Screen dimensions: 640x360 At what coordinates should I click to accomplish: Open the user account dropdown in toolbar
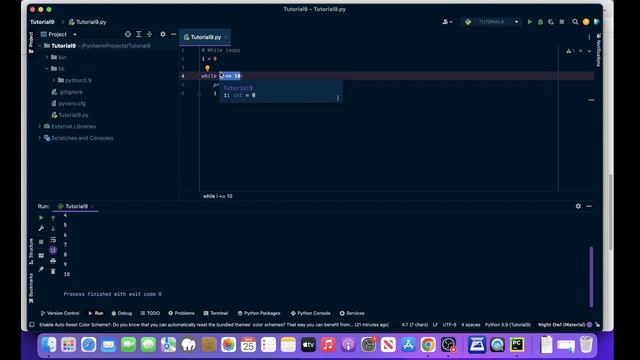(x=447, y=22)
